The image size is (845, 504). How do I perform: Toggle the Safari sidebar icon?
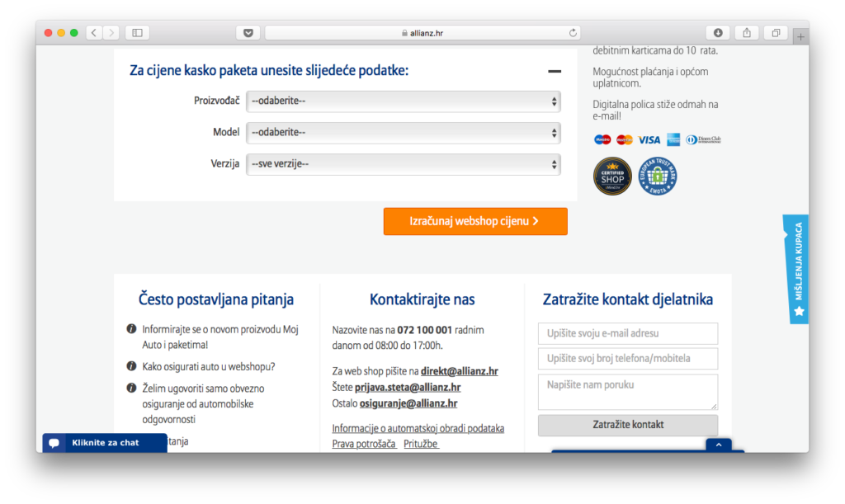(137, 33)
